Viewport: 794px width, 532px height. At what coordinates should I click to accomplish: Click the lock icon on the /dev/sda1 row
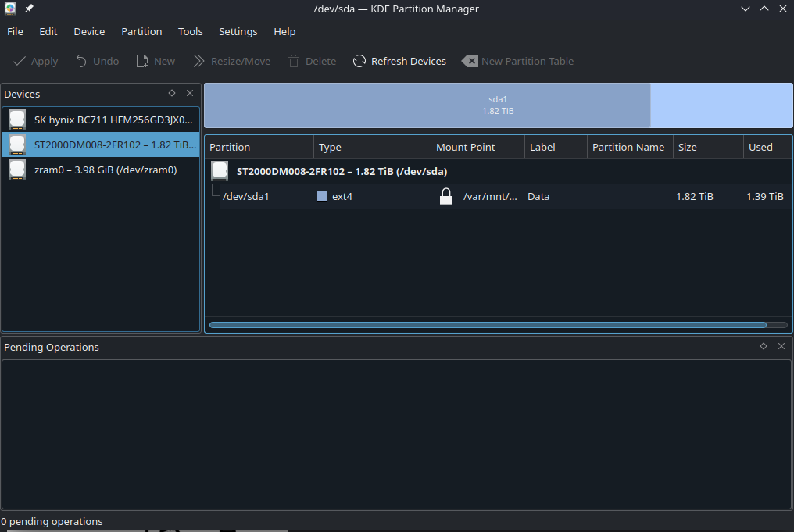point(446,196)
